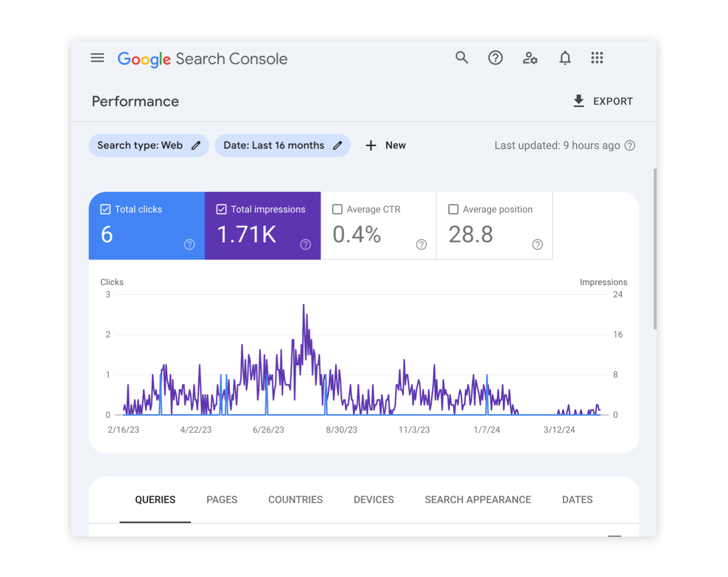Click the EXPORT button
This screenshot has height=577, width=728.
(x=603, y=101)
